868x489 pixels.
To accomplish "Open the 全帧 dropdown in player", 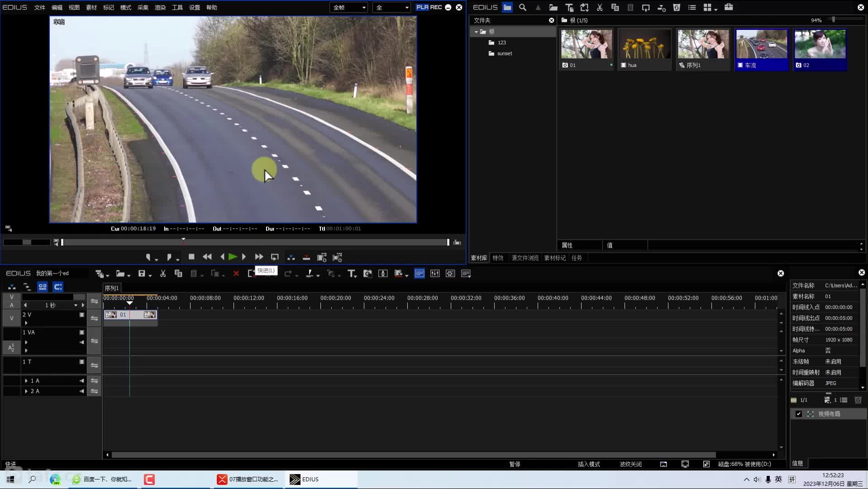I will coord(349,7).
